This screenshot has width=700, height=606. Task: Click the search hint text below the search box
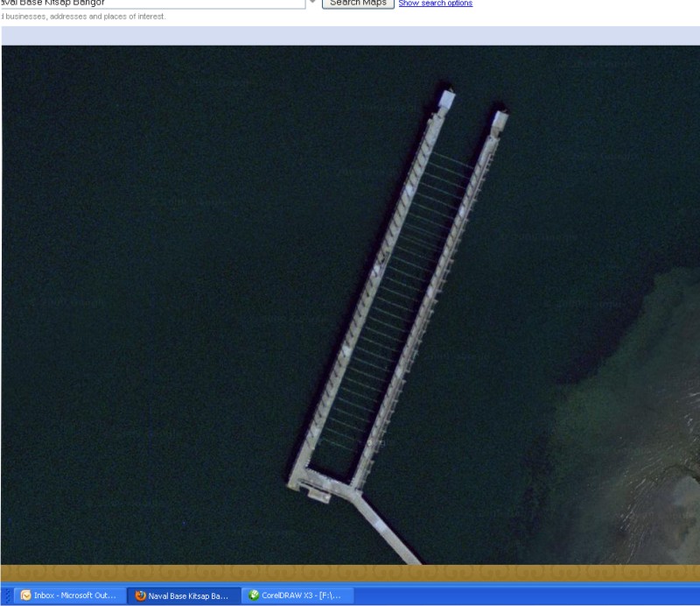tap(83, 17)
